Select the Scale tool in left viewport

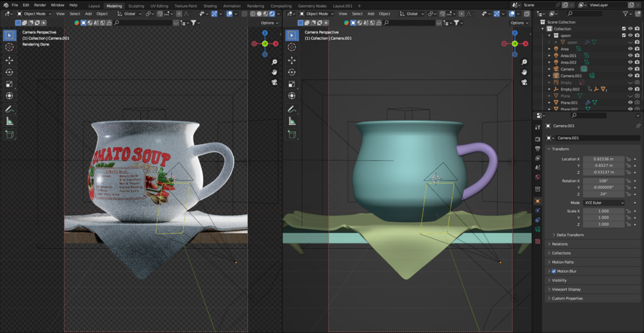pyautogui.click(x=9, y=84)
